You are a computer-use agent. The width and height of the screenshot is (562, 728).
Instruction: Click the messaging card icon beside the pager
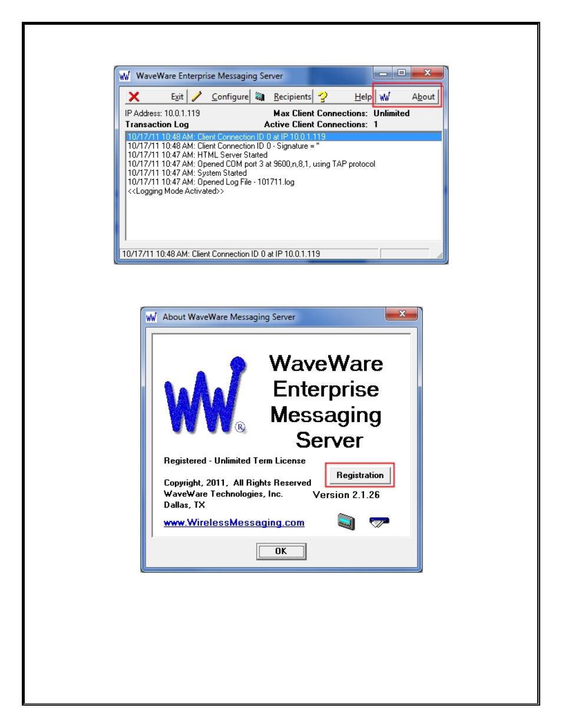[x=379, y=522]
